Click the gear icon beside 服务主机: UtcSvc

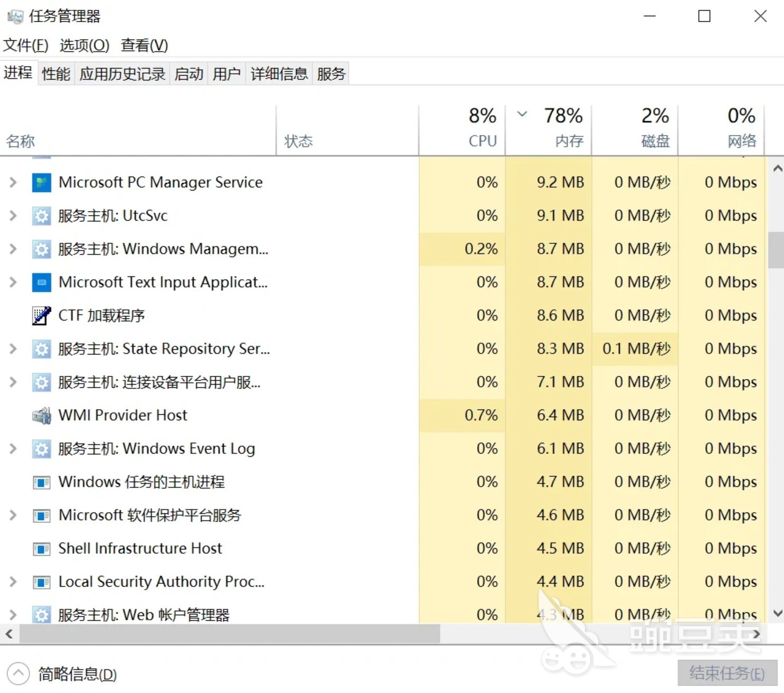(x=41, y=216)
